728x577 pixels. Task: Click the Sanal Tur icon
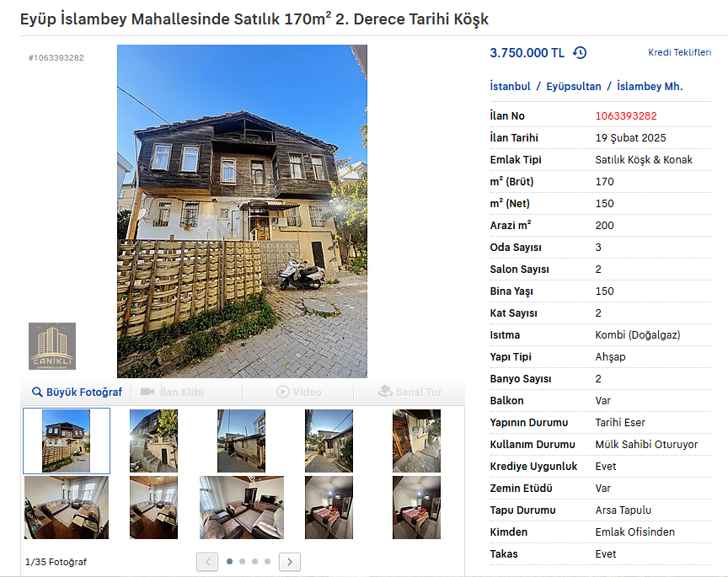[x=385, y=392]
